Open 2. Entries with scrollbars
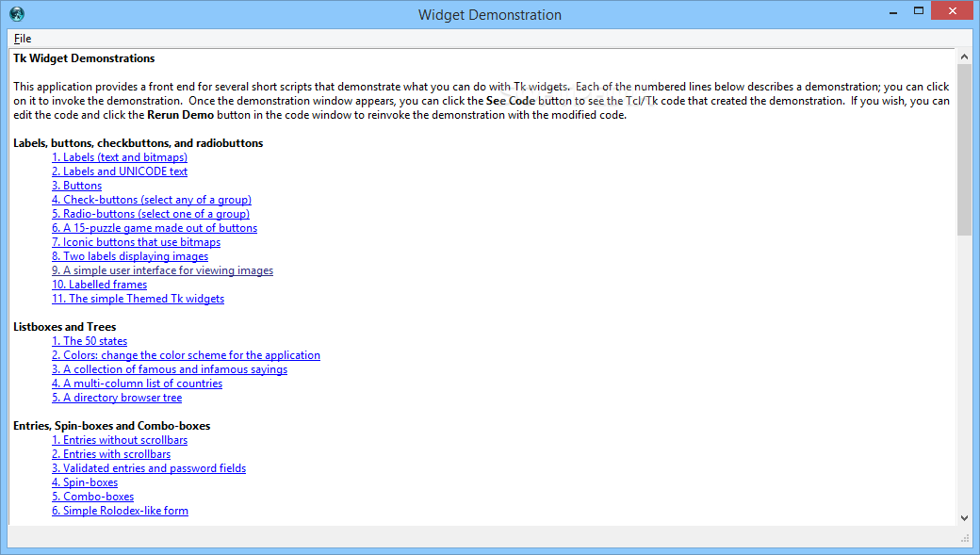The width and height of the screenshot is (980, 555). 111,454
